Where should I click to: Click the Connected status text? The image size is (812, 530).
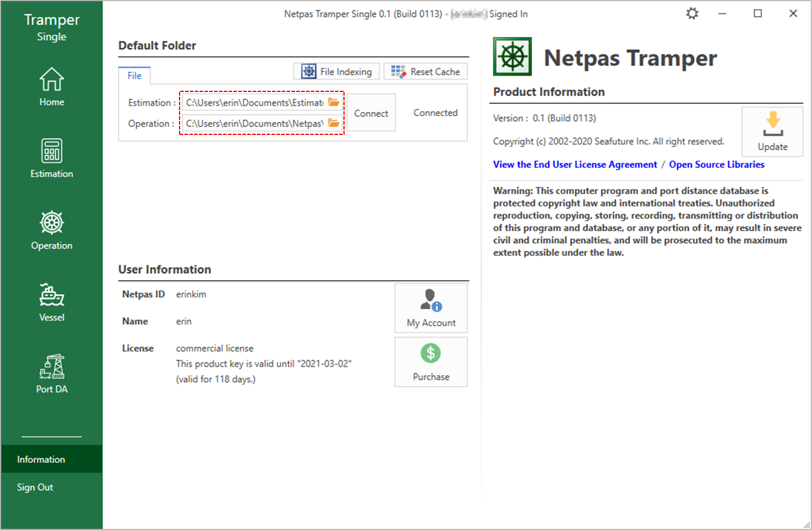(435, 113)
